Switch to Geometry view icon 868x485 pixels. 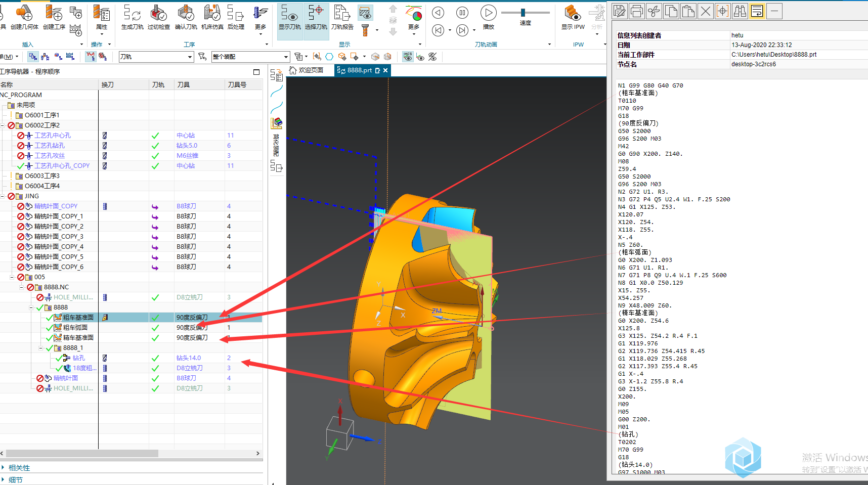tap(58, 57)
